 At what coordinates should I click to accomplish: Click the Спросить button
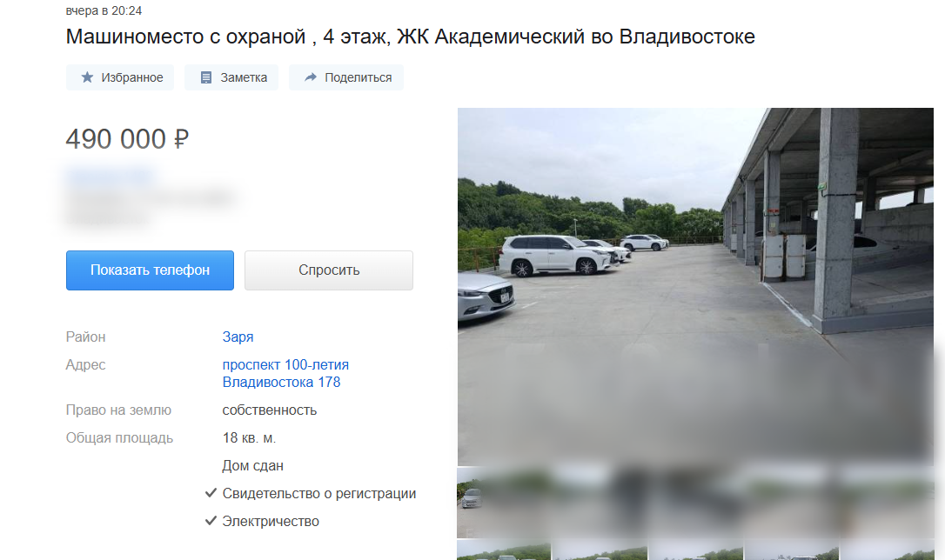tap(329, 270)
